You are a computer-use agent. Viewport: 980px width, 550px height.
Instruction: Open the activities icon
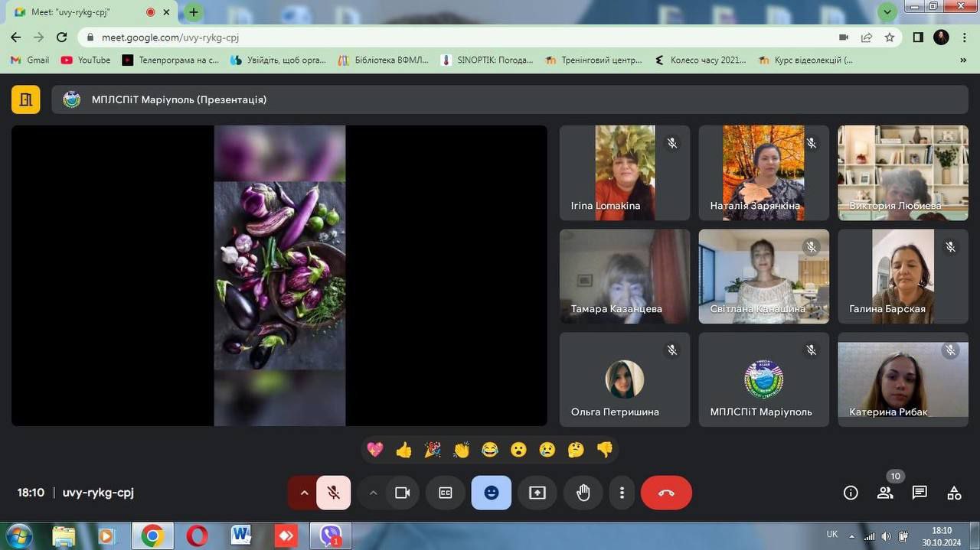[x=954, y=493]
